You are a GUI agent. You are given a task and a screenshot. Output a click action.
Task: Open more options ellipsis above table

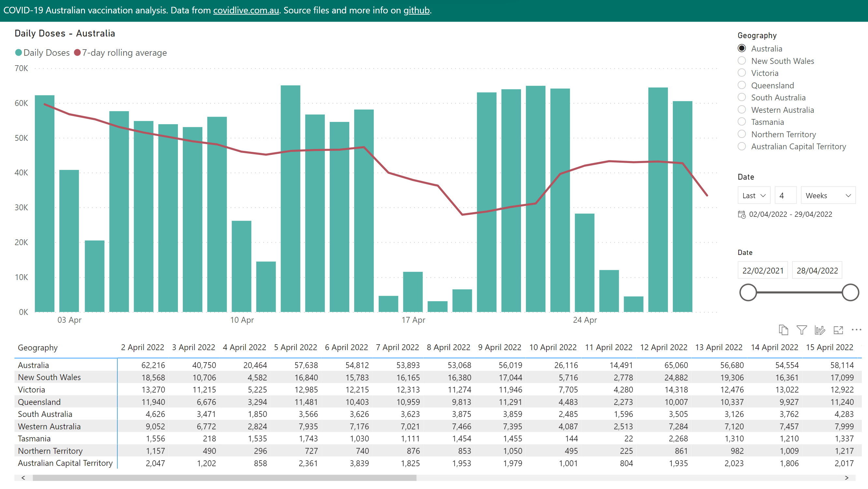click(856, 330)
